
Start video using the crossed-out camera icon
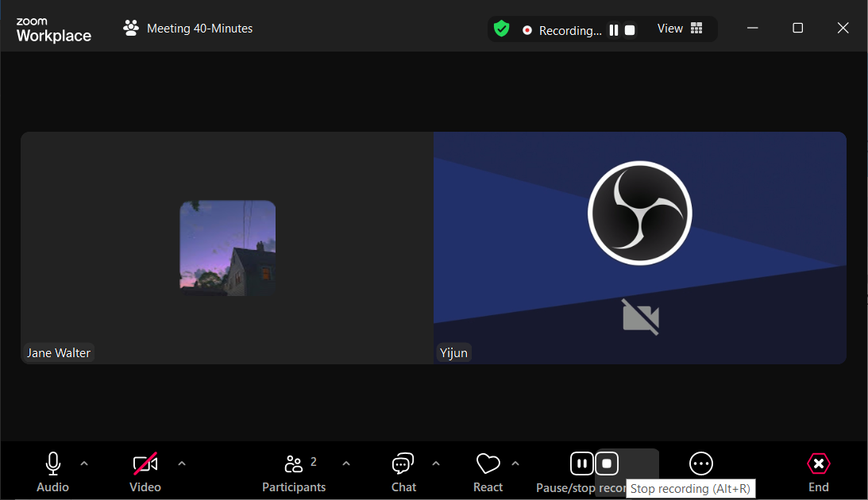tap(145, 464)
